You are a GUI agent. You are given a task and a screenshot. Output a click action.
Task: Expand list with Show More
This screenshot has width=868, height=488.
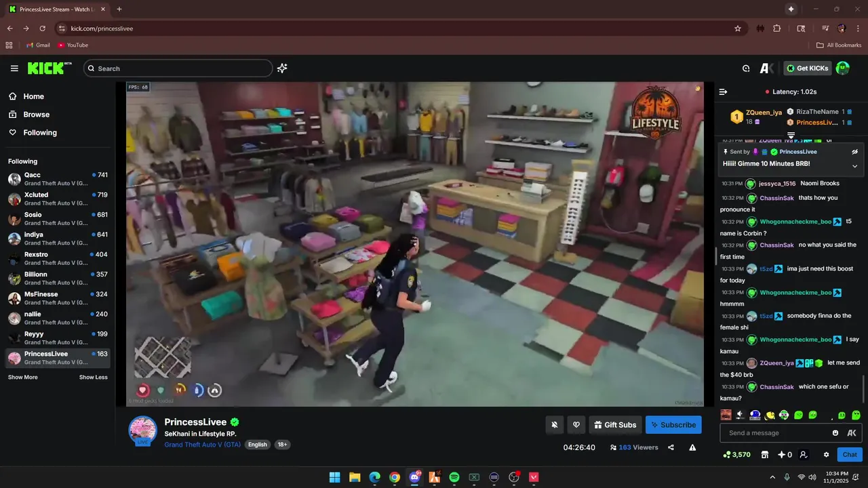(23, 377)
